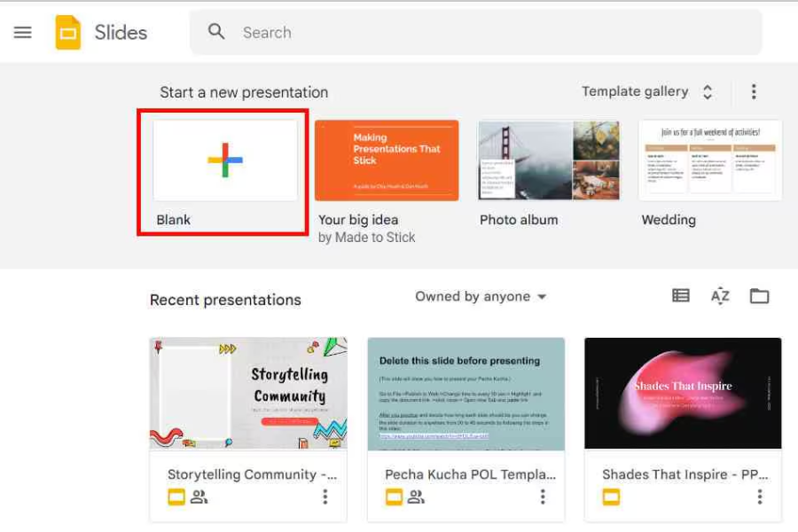Create a new Blank presentation
The height and width of the screenshot is (532, 798).
tap(225, 160)
